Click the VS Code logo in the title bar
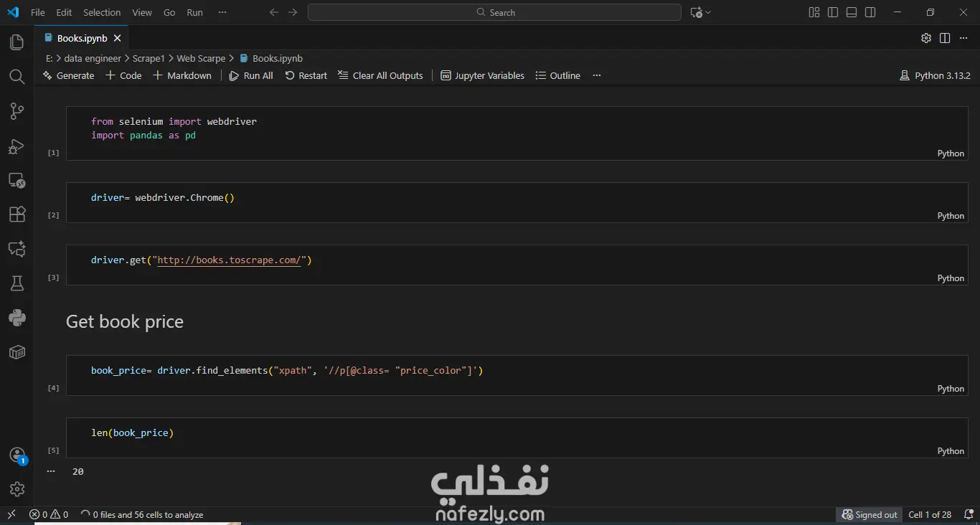The image size is (980, 525). (13, 12)
